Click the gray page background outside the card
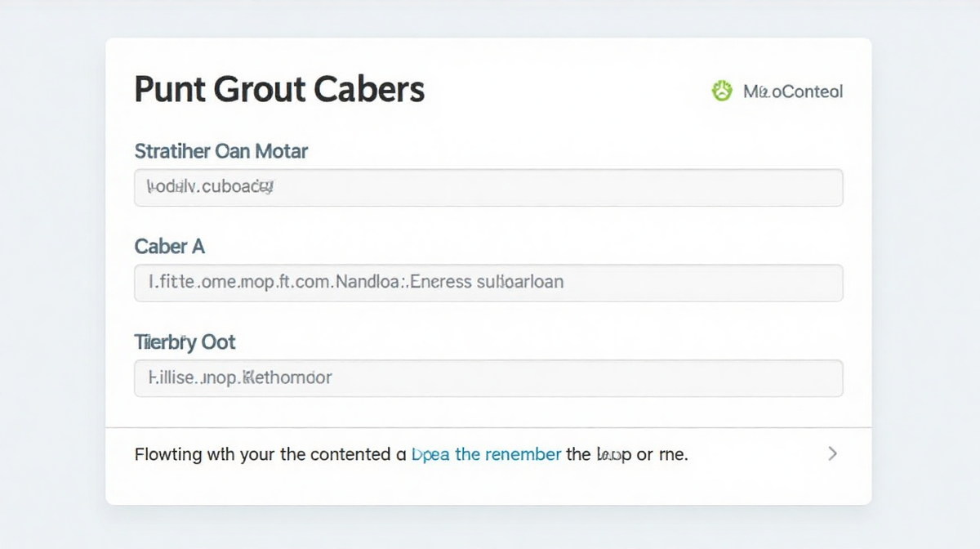 tap(49, 274)
